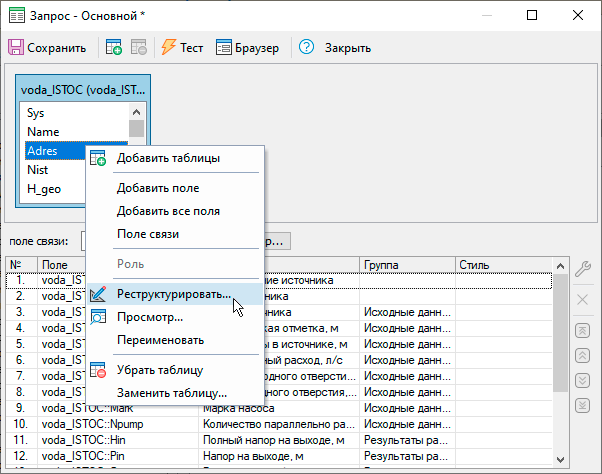Select the Nist field in table list
The image size is (602, 474).
(x=38, y=170)
